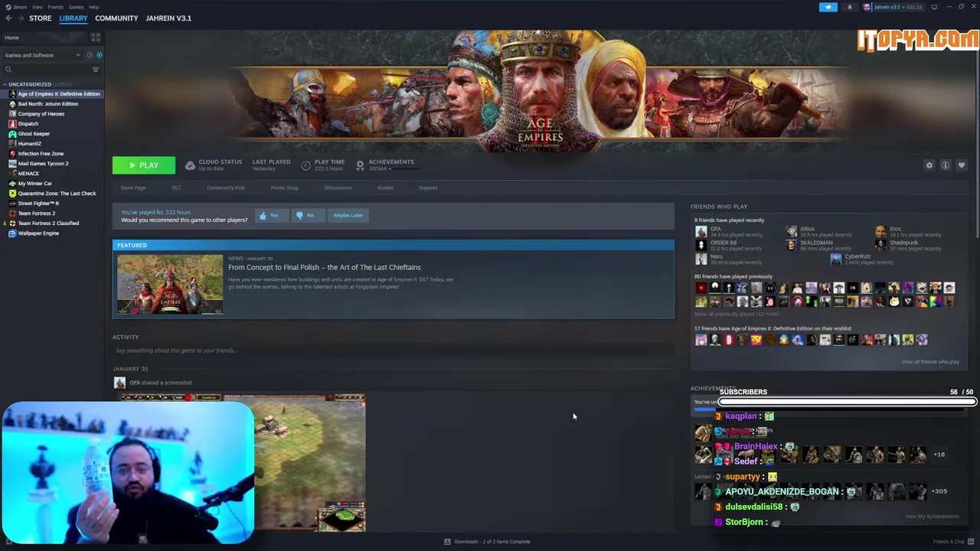Open the Support link
Viewport: 980px width, 551px height.
pyautogui.click(x=428, y=187)
